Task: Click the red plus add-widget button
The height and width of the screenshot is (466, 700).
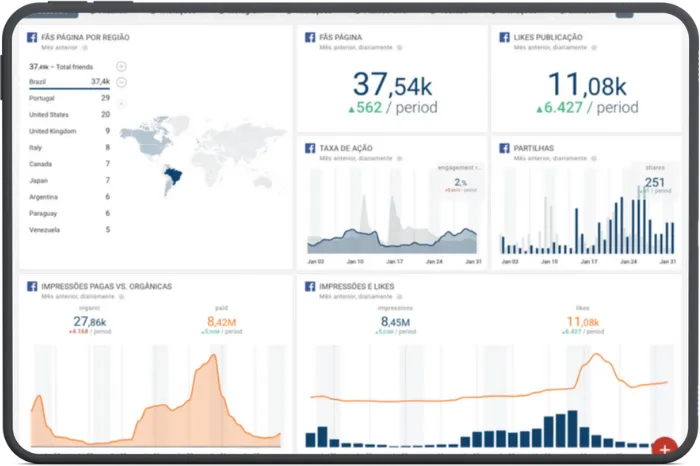Action: (664, 448)
